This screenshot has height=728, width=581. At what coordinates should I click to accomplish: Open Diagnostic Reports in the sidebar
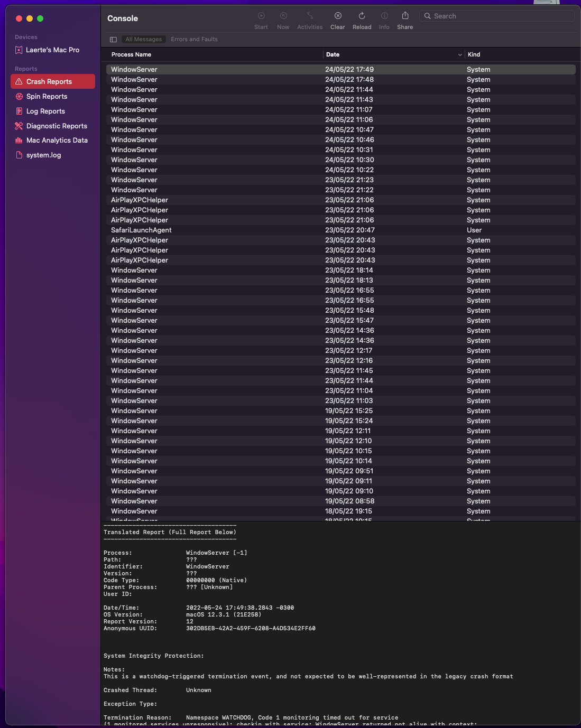tap(53, 126)
